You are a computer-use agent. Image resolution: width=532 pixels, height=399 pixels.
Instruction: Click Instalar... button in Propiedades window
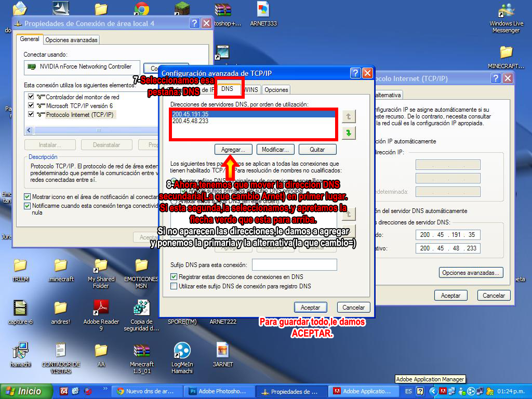[50, 145]
